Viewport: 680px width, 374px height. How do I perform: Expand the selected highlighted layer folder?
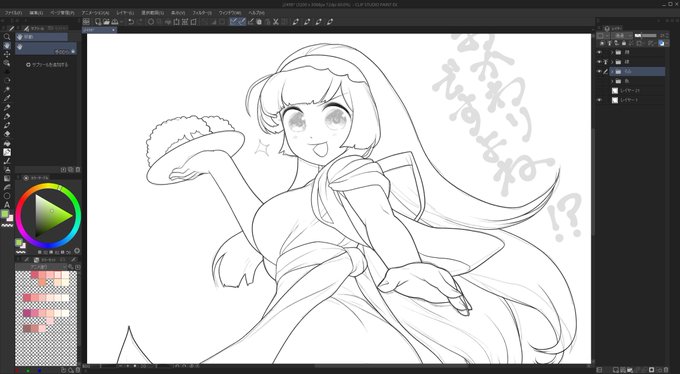(x=612, y=72)
